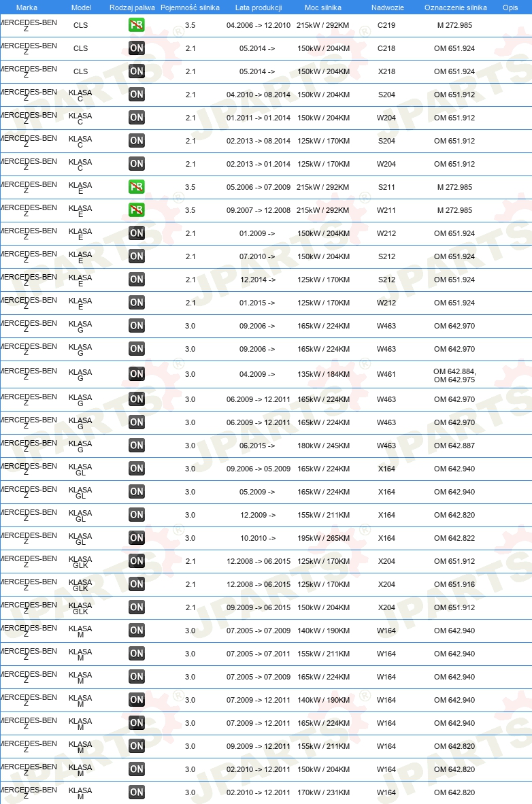This screenshot has height=804, width=532.
Task: Select the petrol icon in the KLASA E S211 row
Action: [x=137, y=186]
